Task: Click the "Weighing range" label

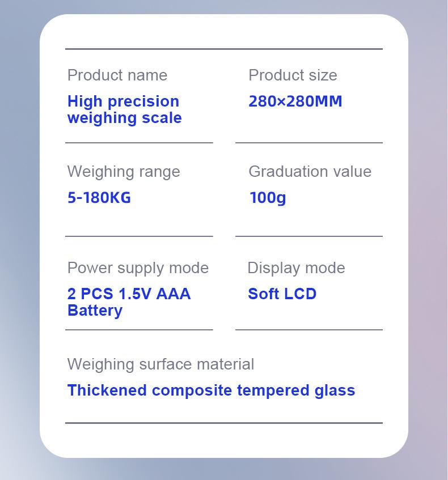Action: point(123,172)
